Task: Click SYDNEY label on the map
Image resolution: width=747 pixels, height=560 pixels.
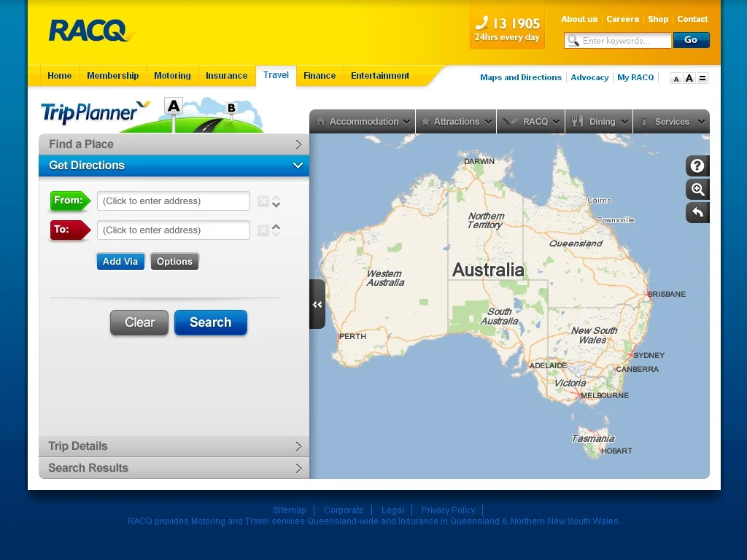Action: (x=649, y=355)
